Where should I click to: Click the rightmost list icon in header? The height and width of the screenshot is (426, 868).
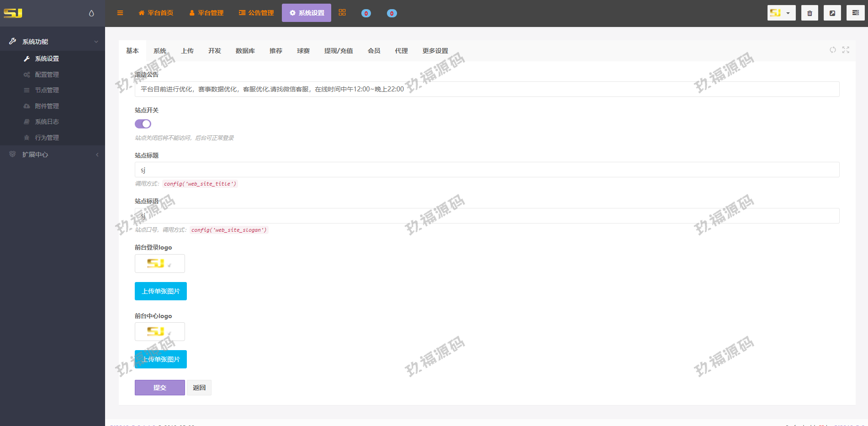[x=855, y=13]
